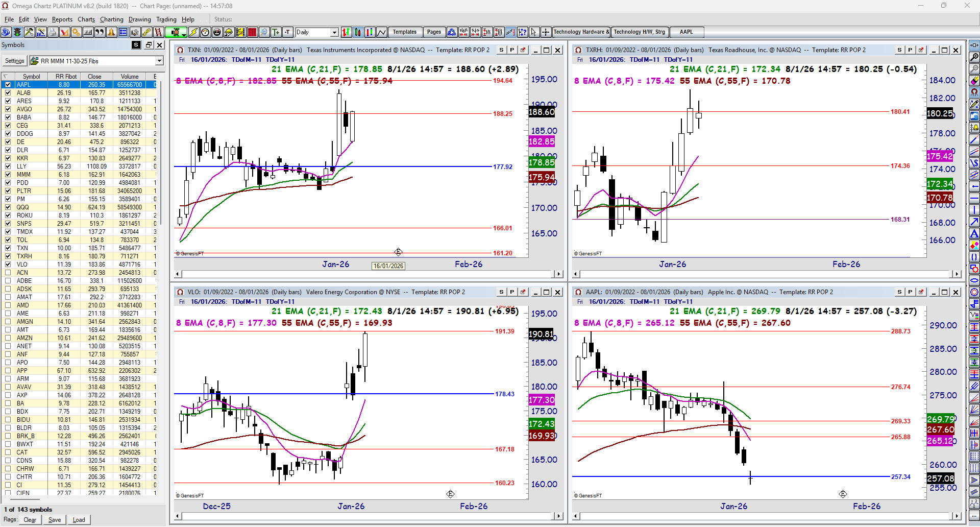Click the Pages button

(434, 32)
